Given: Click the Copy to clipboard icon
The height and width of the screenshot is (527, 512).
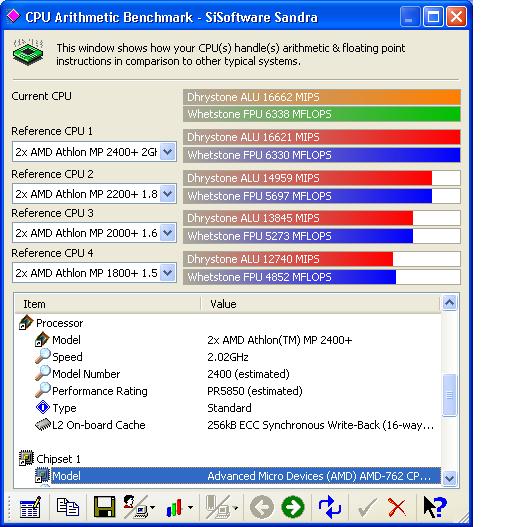Looking at the screenshot, I should (x=68, y=507).
